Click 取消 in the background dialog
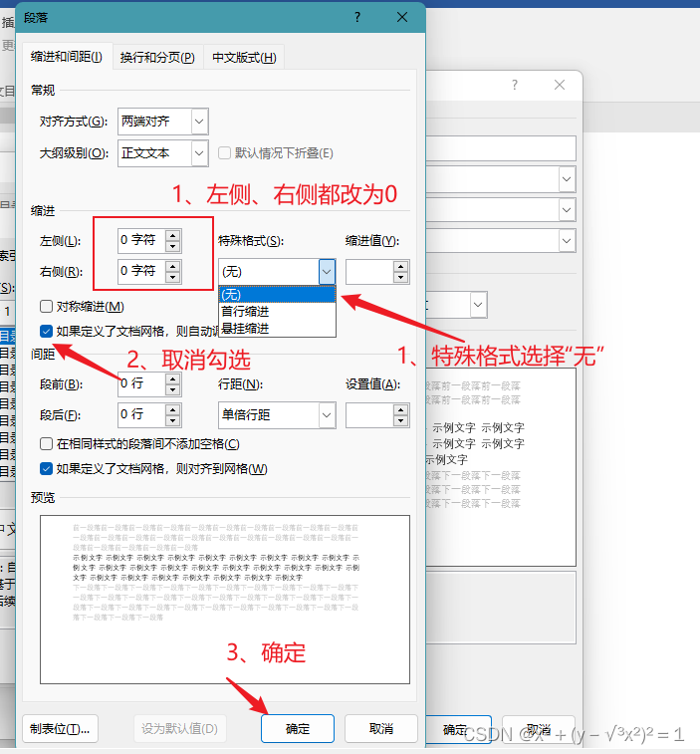This screenshot has width=700, height=754. [539, 730]
